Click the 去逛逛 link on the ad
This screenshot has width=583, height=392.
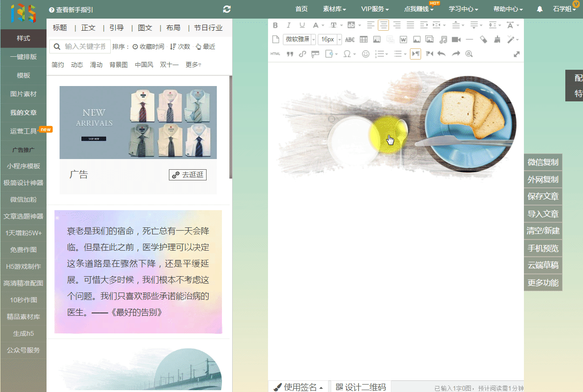tap(188, 175)
